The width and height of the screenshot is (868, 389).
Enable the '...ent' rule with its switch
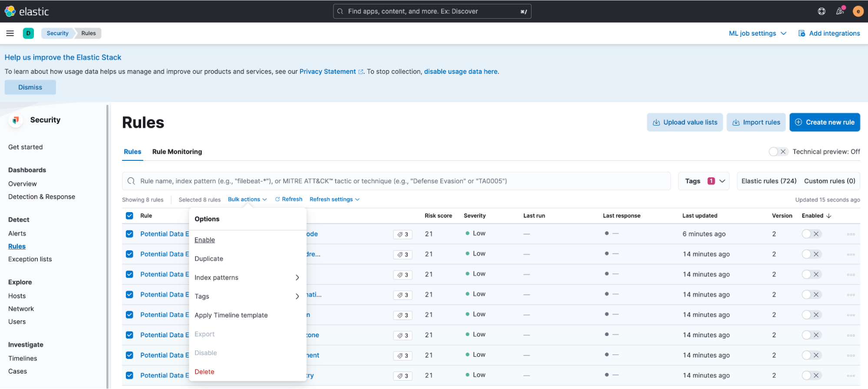(811, 355)
